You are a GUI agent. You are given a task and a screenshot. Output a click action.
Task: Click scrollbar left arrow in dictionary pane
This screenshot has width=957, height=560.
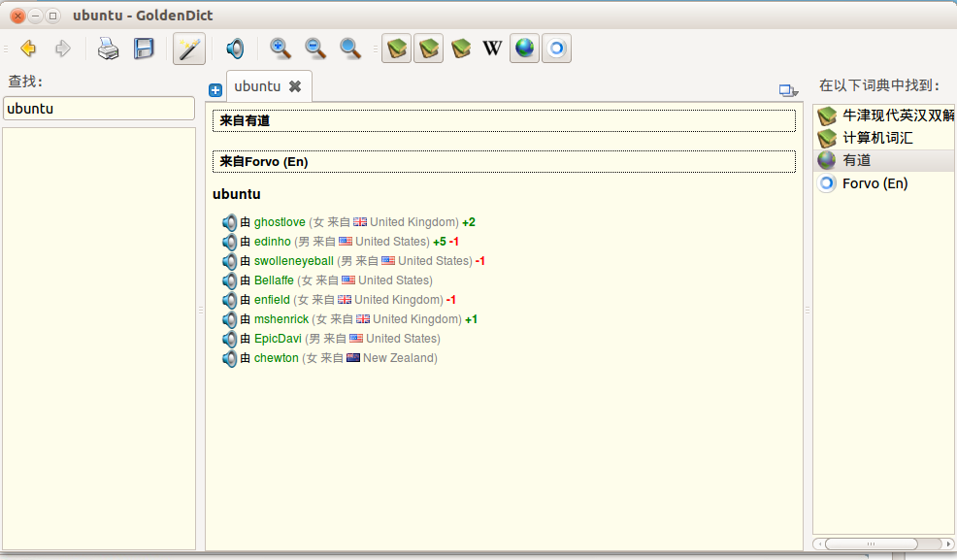pos(820,544)
